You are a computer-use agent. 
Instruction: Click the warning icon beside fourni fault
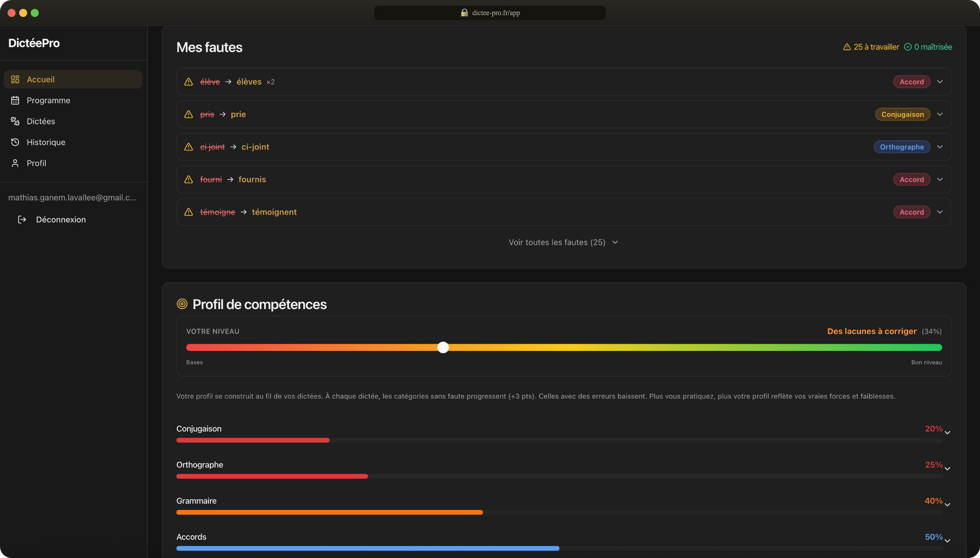(188, 179)
